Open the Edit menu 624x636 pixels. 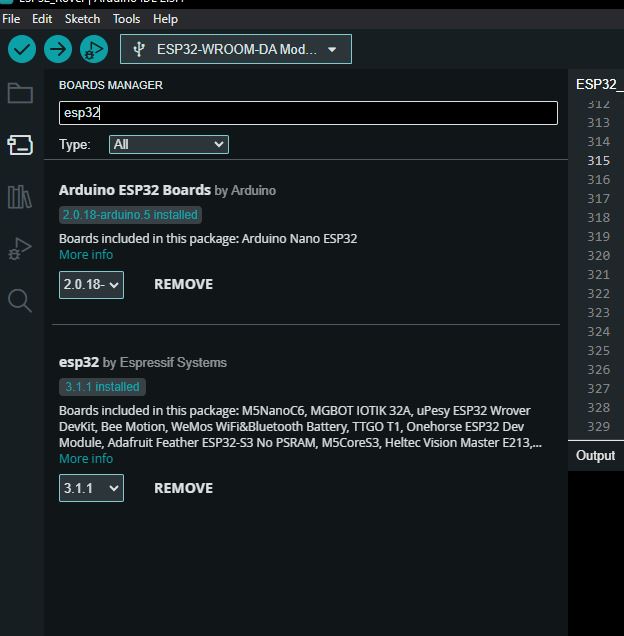(42, 19)
